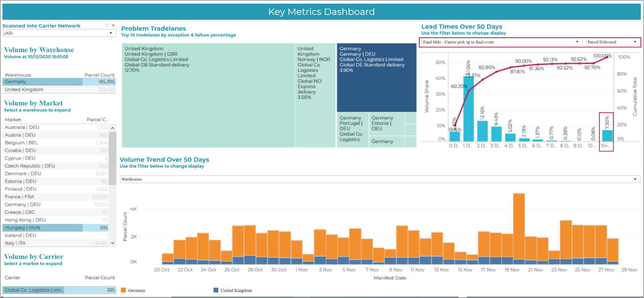Screen dimensions: 644x298
Task: Select the United Kingdom warehouse row
Action: [60, 89]
